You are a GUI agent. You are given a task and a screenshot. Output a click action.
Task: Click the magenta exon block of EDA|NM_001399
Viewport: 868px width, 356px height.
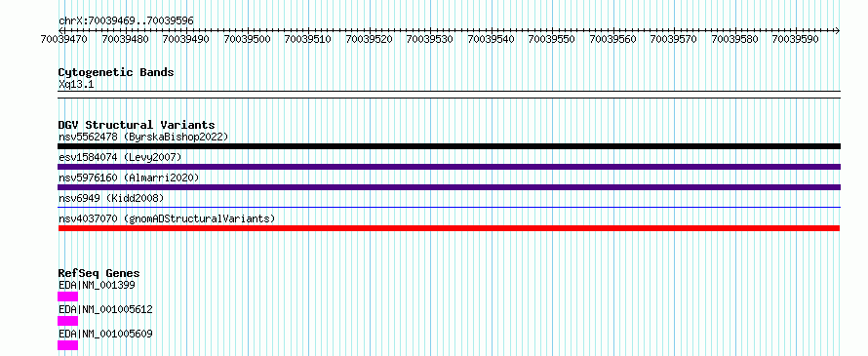click(x=68, y=297)
